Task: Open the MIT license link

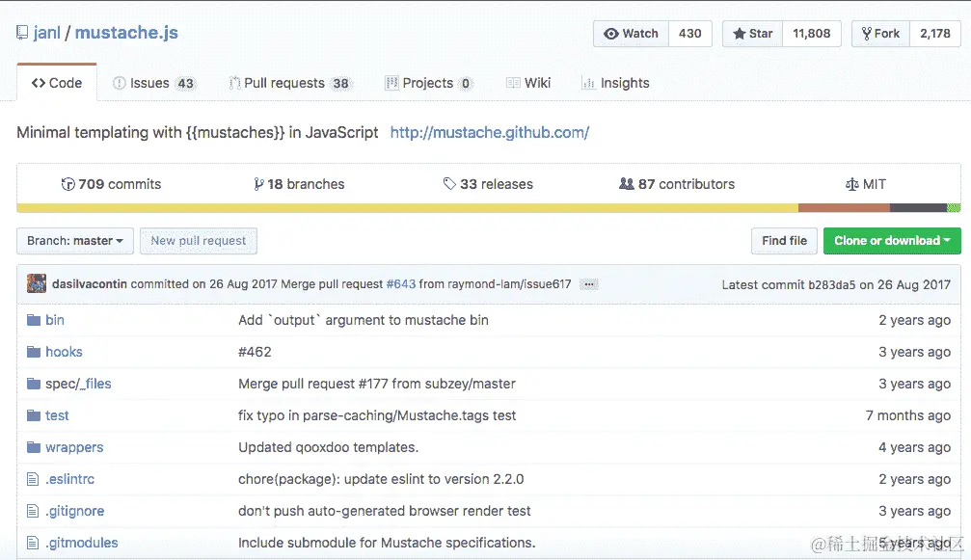Action: click(866, 184)
